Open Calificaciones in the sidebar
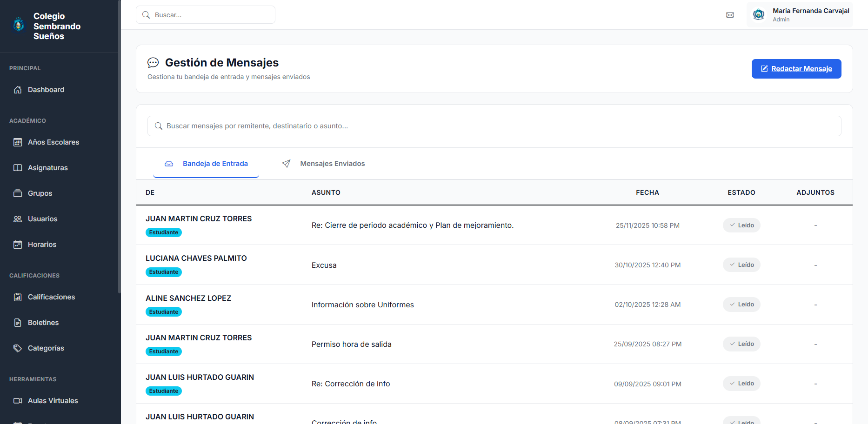 (51, 297)
